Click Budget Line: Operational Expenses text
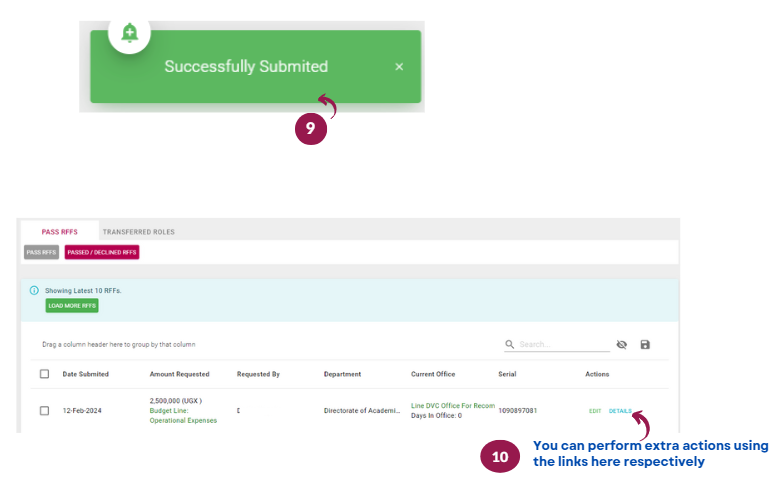 183,416
